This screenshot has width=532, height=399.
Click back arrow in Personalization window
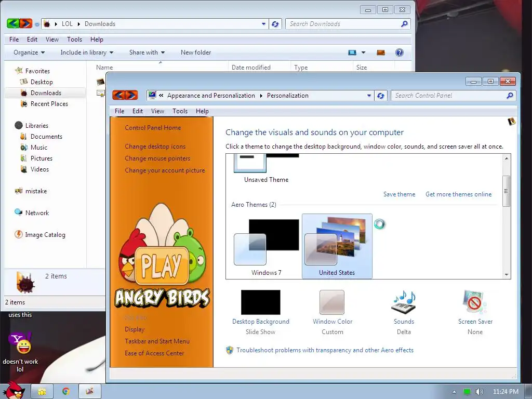click(119, 95)
